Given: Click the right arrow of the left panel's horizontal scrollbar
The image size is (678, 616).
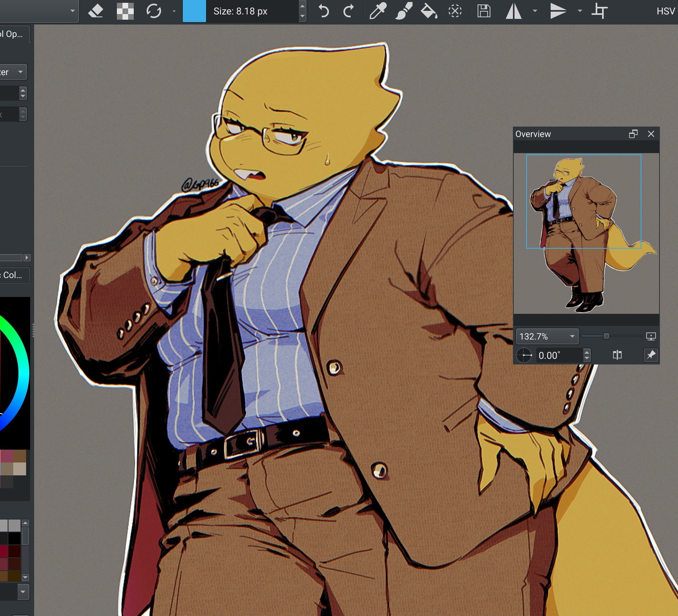Looking at the screenshot, I should [27, 258].
